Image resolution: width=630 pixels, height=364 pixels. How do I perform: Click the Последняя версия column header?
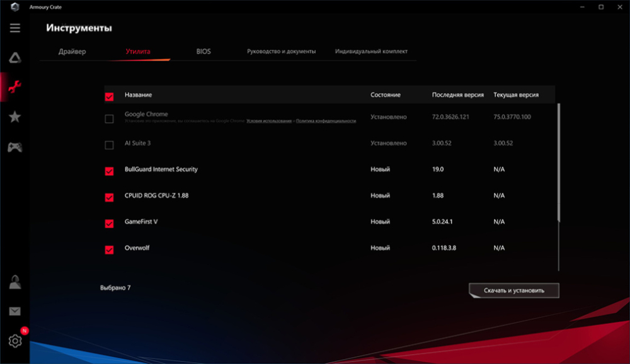(457, 95)
